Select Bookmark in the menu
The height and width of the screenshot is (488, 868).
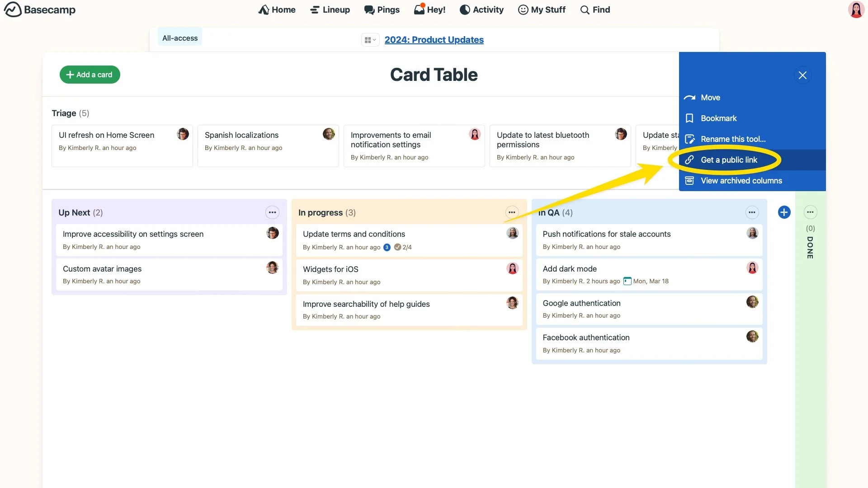click(718, 118)
